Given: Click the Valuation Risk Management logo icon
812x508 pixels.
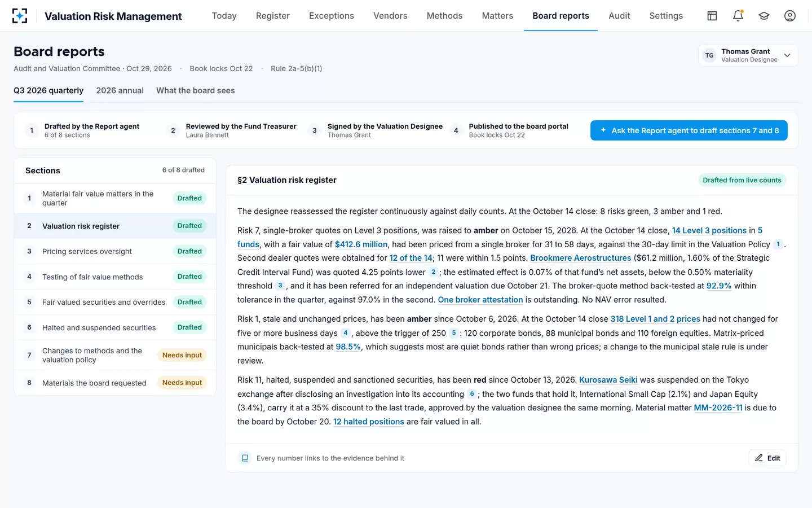Looking at the screenshot, I should point(20,16).
